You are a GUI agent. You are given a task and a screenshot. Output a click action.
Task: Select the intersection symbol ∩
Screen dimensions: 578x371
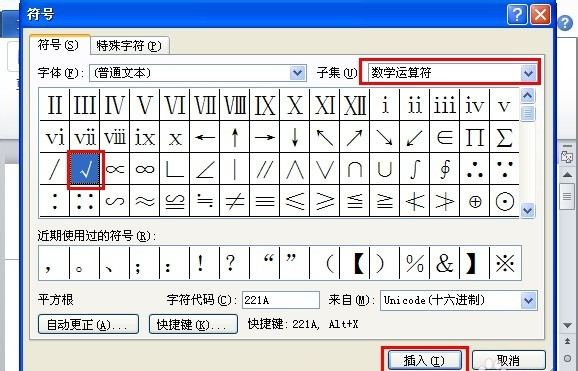coord(355,169)
